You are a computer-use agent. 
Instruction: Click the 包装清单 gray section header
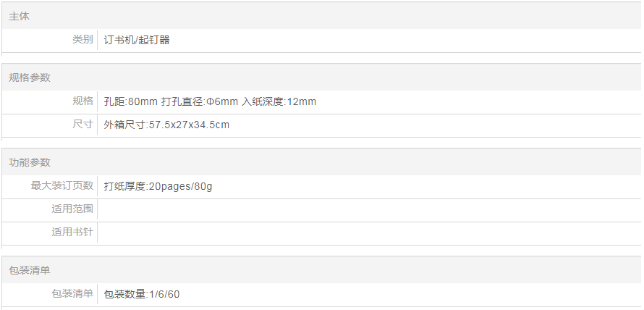[30, 270]
